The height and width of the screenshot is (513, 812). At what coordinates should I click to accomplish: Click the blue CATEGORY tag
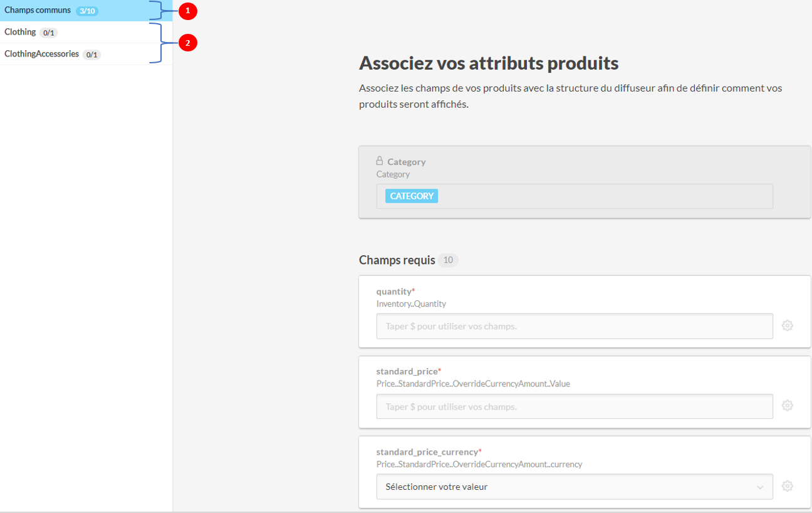[412, 196]
